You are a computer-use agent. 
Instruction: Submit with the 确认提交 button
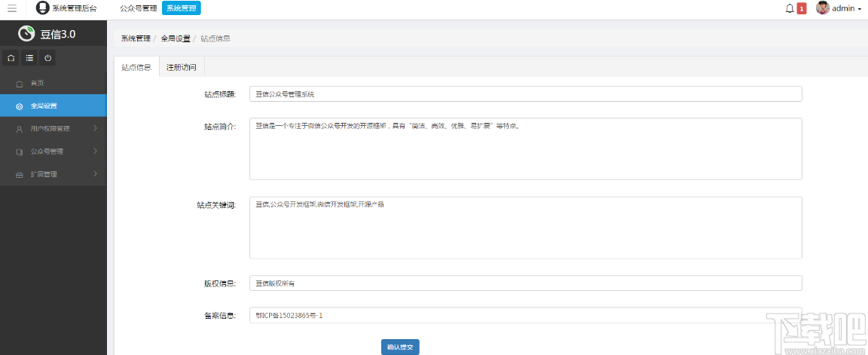pos(400,347)
